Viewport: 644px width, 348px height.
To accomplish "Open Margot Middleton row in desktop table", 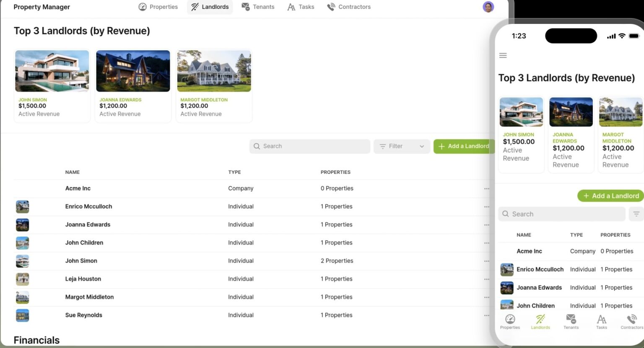I will (89, 297).
